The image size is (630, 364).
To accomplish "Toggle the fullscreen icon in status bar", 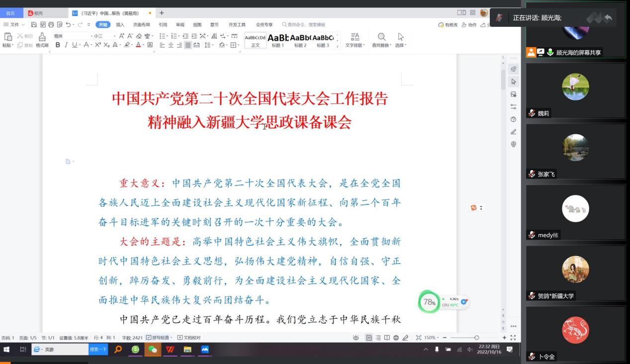I will pos(513,338).
